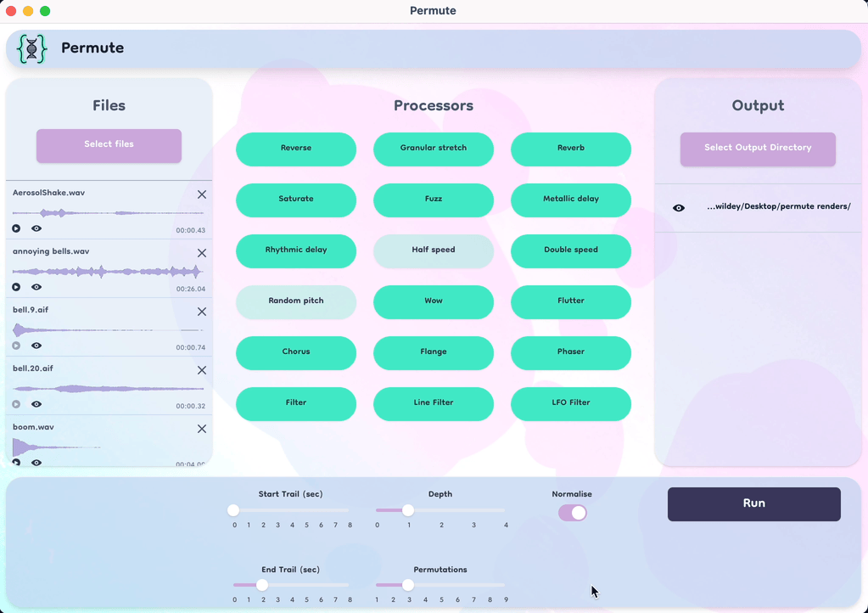
Task: Toggle the Filter processor
Action: pos(296,403)
